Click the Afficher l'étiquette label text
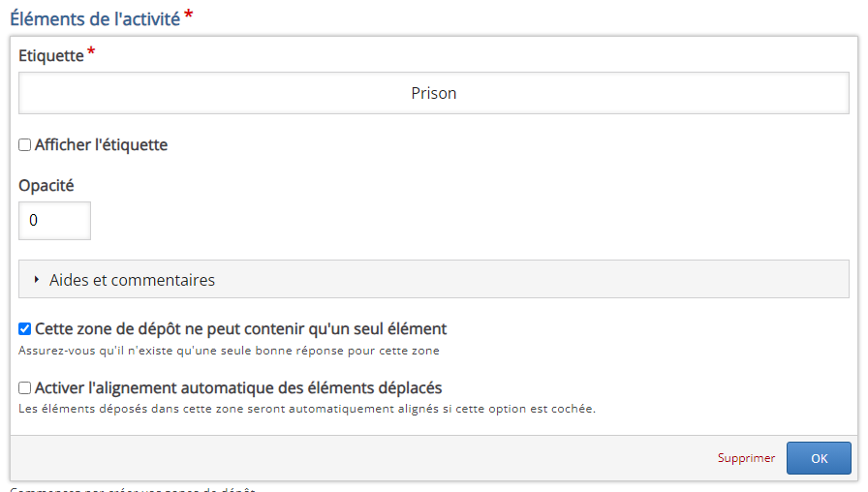Image resolution: width=868 pixels, height=492 pixels. [101, 145]
